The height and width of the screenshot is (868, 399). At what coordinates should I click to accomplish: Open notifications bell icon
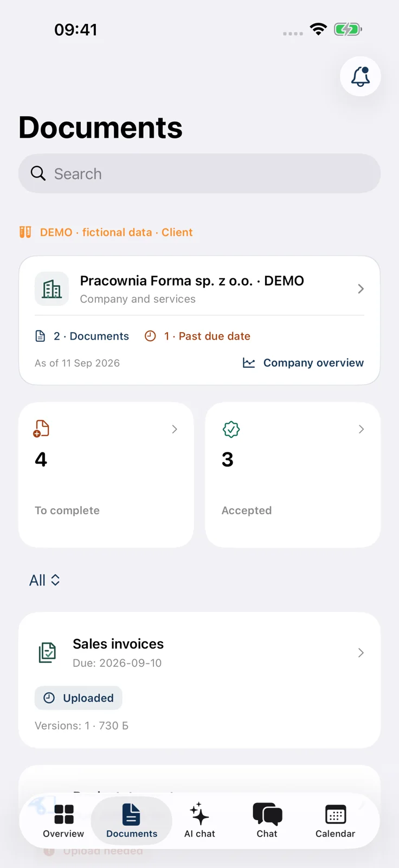[361, 76]
